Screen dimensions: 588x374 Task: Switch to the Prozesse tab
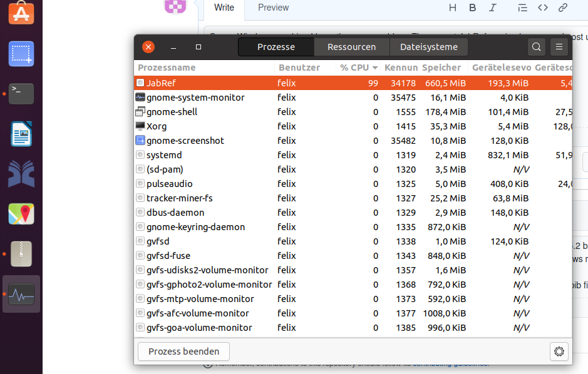[x=276, y=47]
